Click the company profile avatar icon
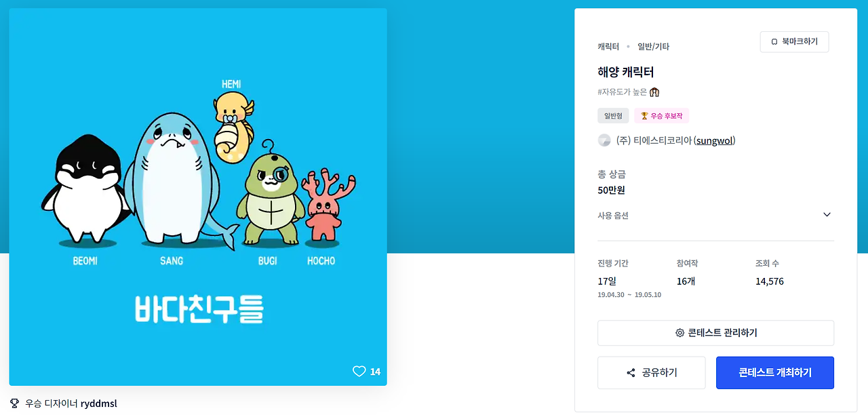This screenshot has width=868, height=419. point(604,140)
